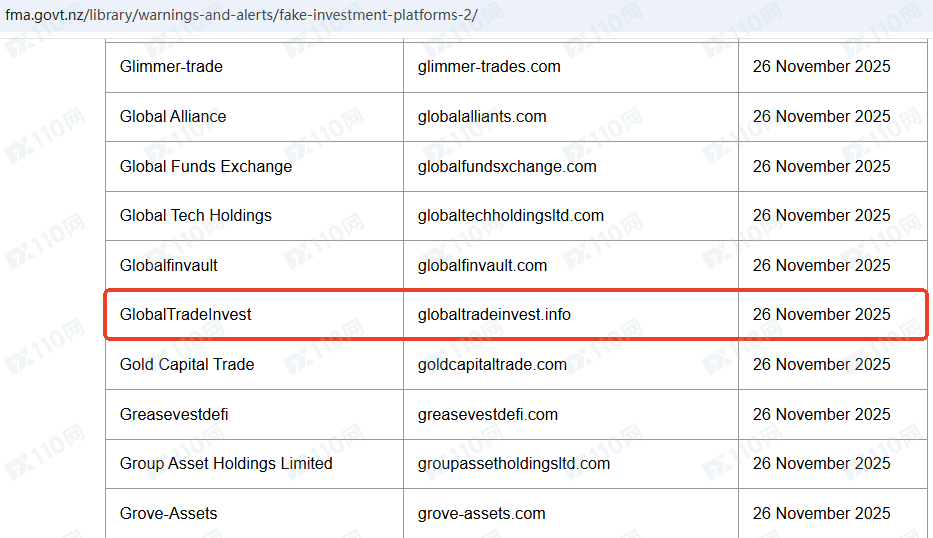
Task: Select the highlighted GlobalTradeInvest name
Action: 185,314
